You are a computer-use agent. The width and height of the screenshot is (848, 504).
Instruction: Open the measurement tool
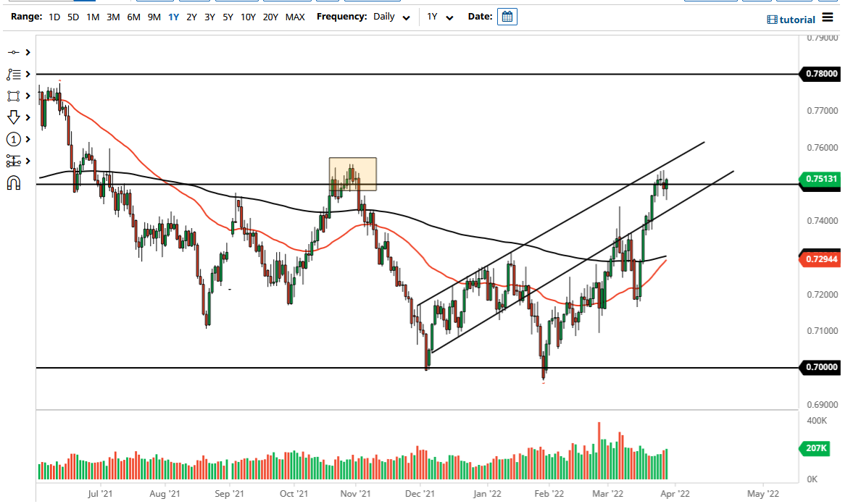point(14,160)
